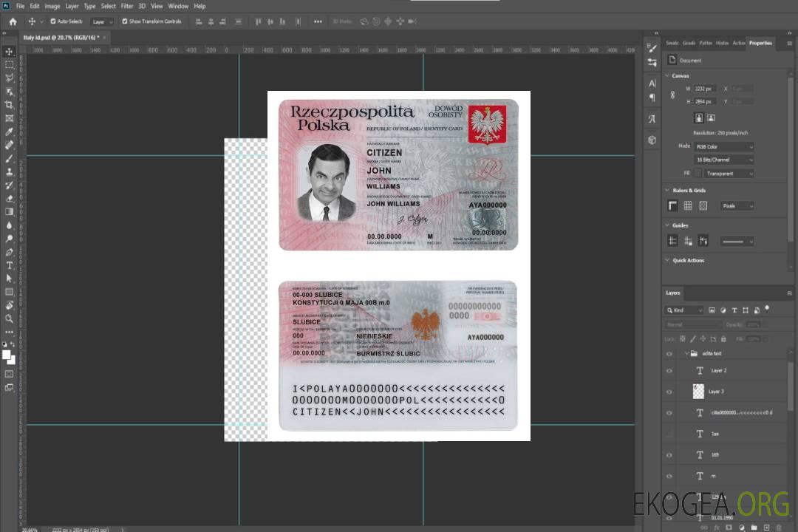Click lock guides icon in Guides section

(x=688, y=241)
